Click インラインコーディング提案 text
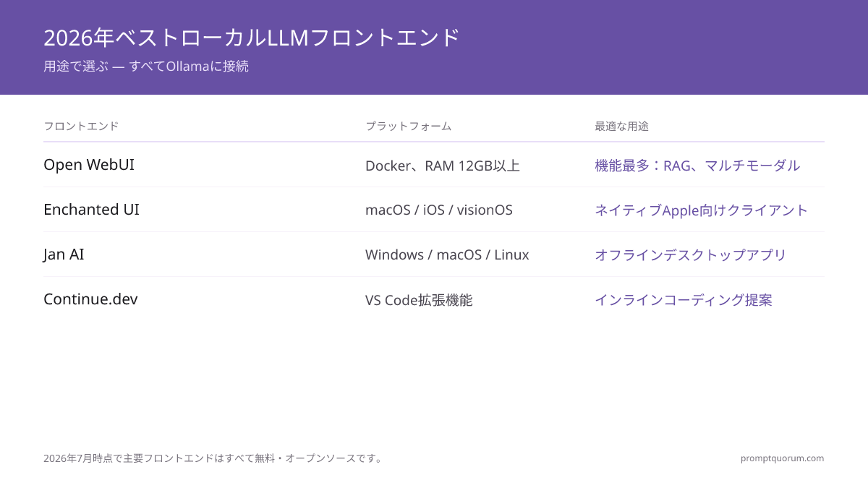Screen dimensions: 868x488 coord(684,300)
